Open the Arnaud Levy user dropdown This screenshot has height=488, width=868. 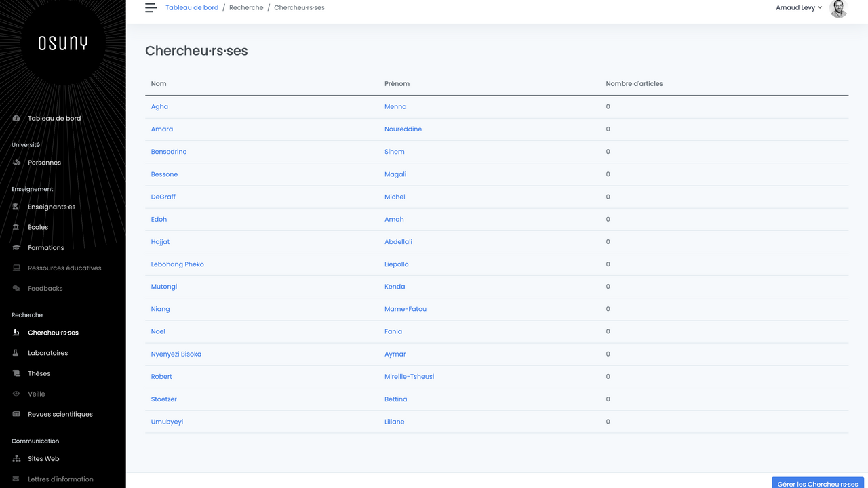coord(799,8)
